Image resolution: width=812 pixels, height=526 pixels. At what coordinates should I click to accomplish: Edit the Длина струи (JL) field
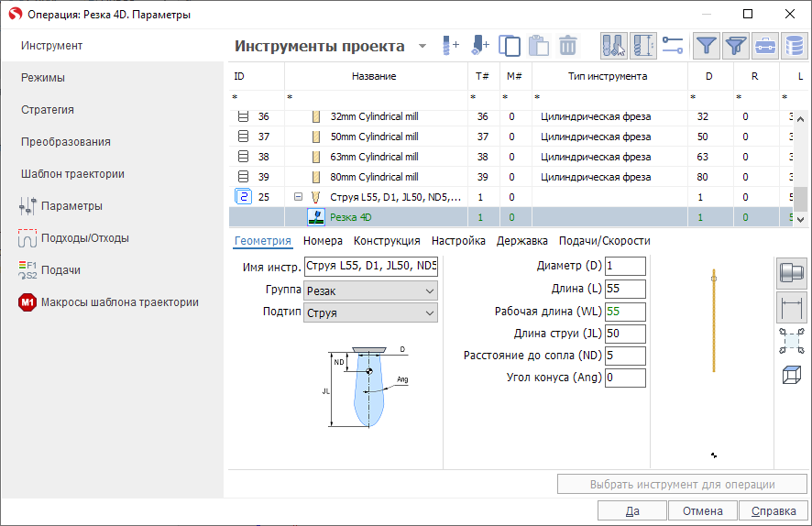click(625, 334)
